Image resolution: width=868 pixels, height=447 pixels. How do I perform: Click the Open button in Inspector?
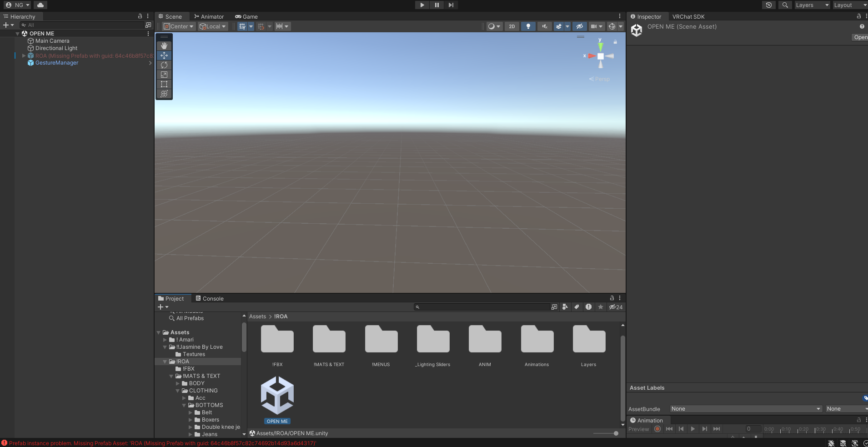pyautogui.click(x=860, y=37)
